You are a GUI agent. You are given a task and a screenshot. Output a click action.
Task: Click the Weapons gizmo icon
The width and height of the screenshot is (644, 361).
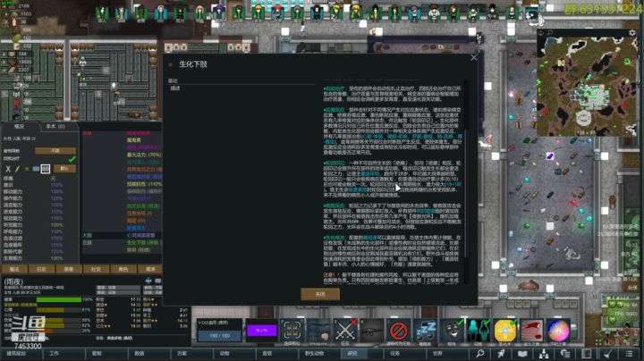(x=318, y=331)
